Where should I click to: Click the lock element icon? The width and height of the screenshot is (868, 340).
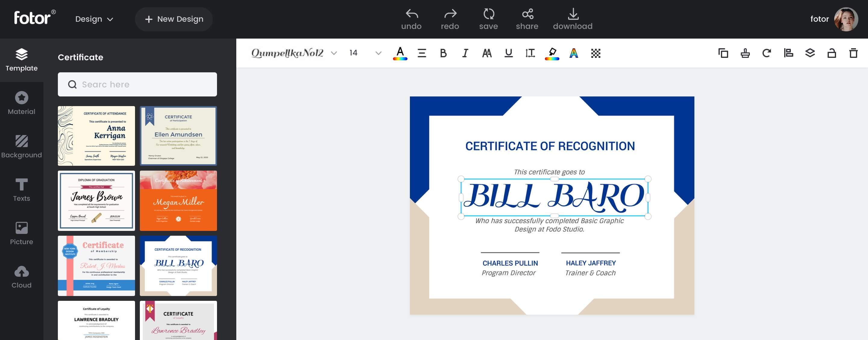832,52
